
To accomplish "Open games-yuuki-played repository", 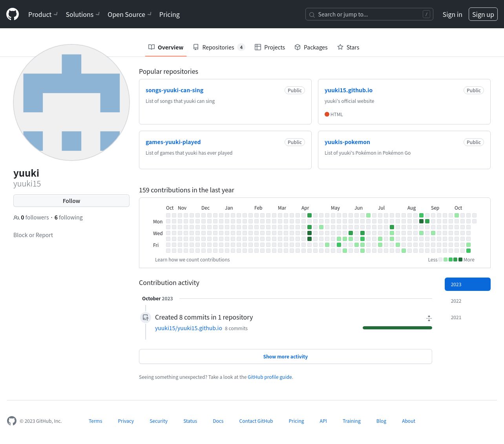I will tap(173, 142).
